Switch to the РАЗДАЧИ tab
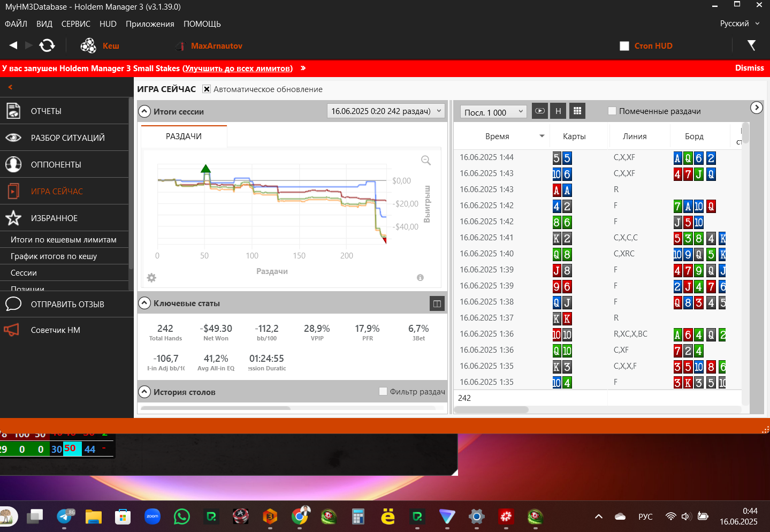The image size is (770, 532). tap(184, 136)
